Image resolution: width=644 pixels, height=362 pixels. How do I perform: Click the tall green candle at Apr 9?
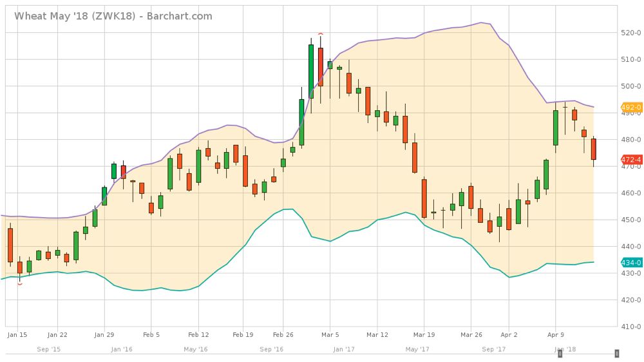(556, 128)
